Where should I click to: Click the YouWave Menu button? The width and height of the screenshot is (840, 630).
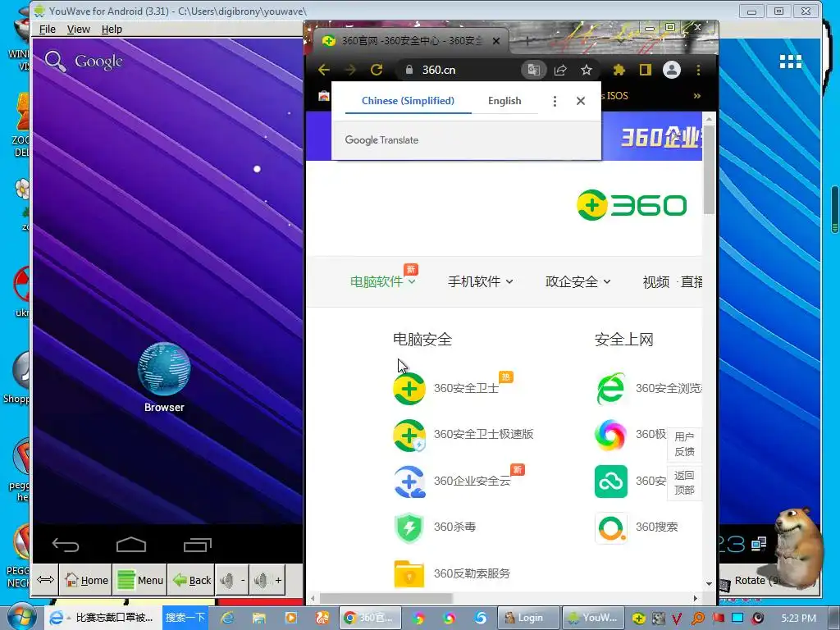coord(139,580)
